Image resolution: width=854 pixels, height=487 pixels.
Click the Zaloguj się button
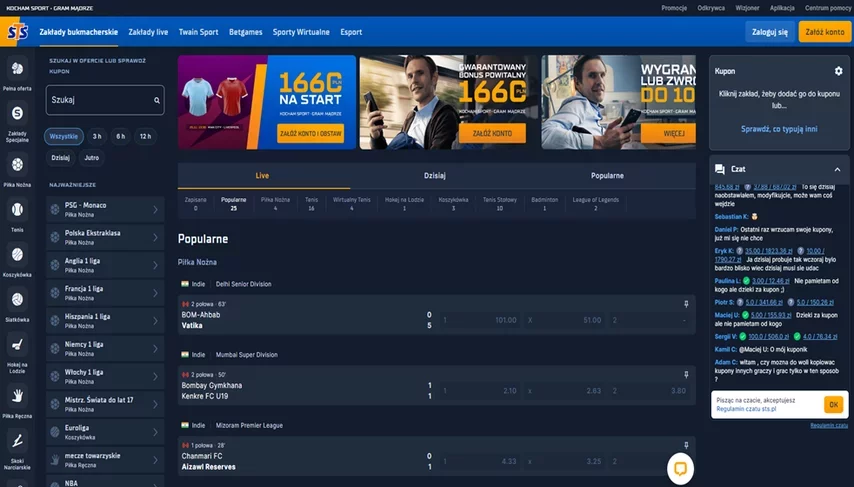tap(770, 32)
